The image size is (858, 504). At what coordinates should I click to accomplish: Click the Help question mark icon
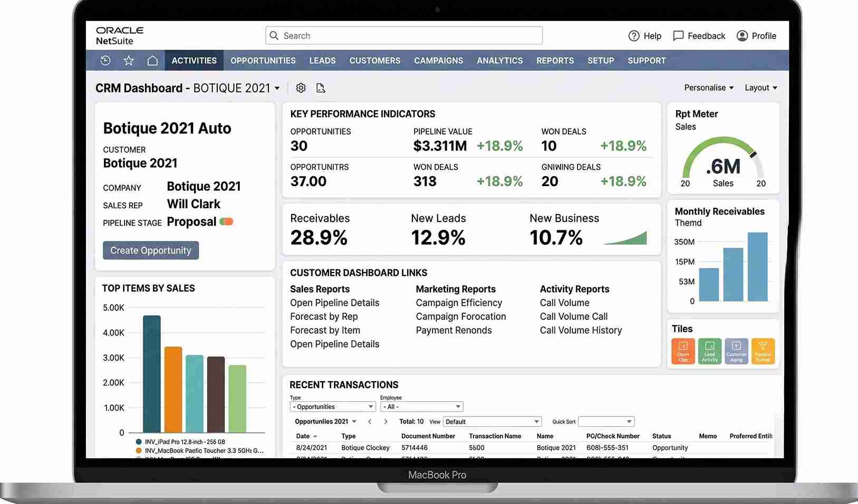[x=634, y=36]
